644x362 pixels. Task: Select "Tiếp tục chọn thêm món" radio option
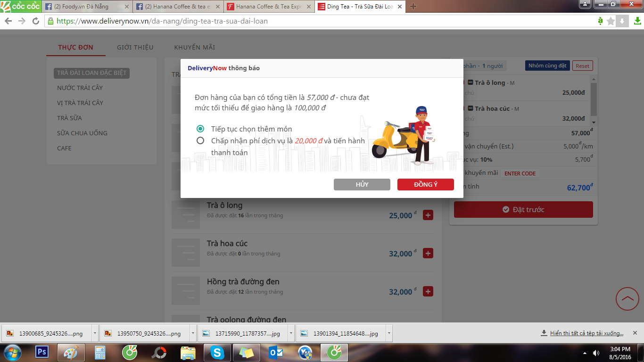[200, 129]
